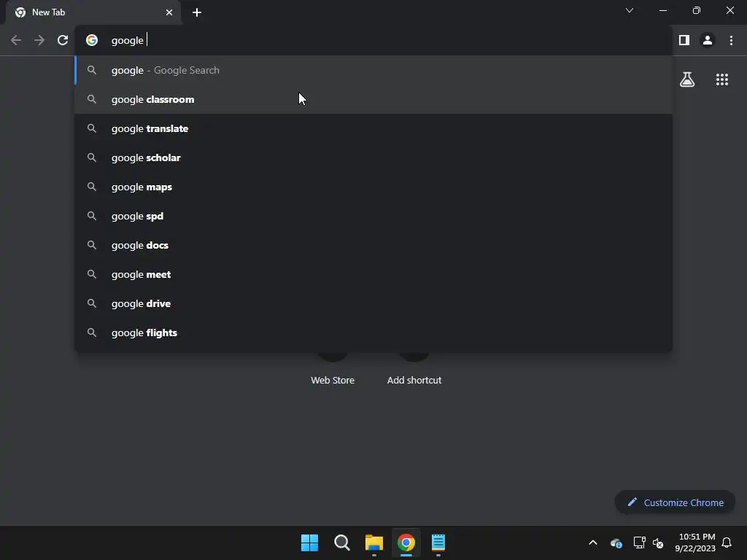This screenshot has height=560, width=747.
Task: Select 'google flights' suggestion
Action: point(373,332)
